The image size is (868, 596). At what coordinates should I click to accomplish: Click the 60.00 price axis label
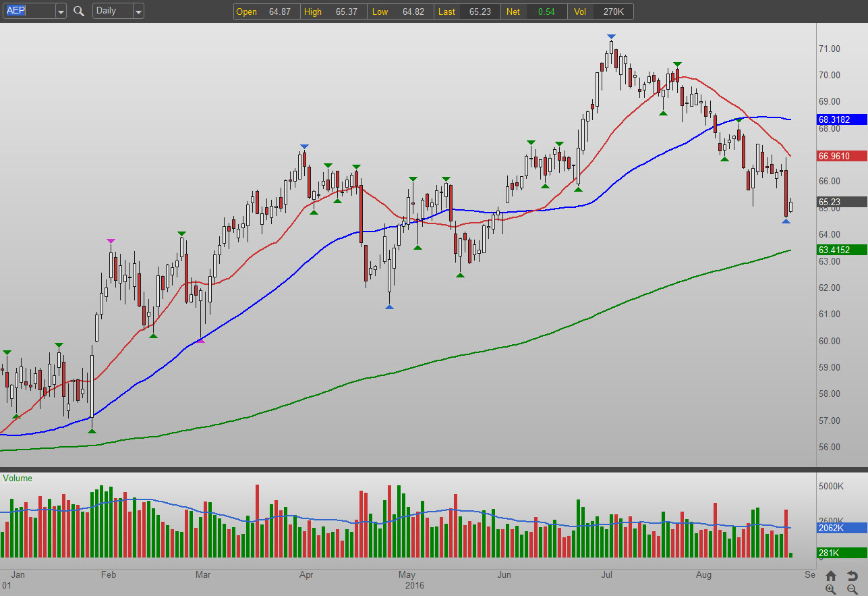830,341
